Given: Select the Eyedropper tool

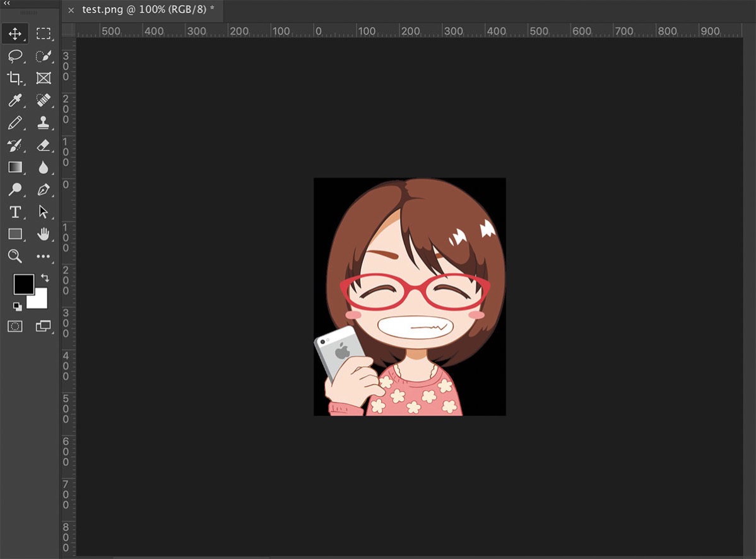Looking at the screenshot, I should [x=15, y=100].
